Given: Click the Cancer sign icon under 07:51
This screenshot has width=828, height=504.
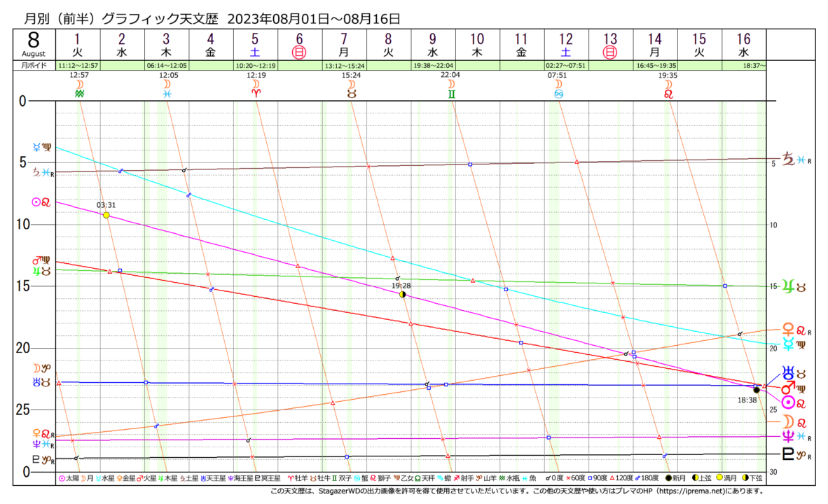Looking at the screenshot, I should [x=558, y=93].
